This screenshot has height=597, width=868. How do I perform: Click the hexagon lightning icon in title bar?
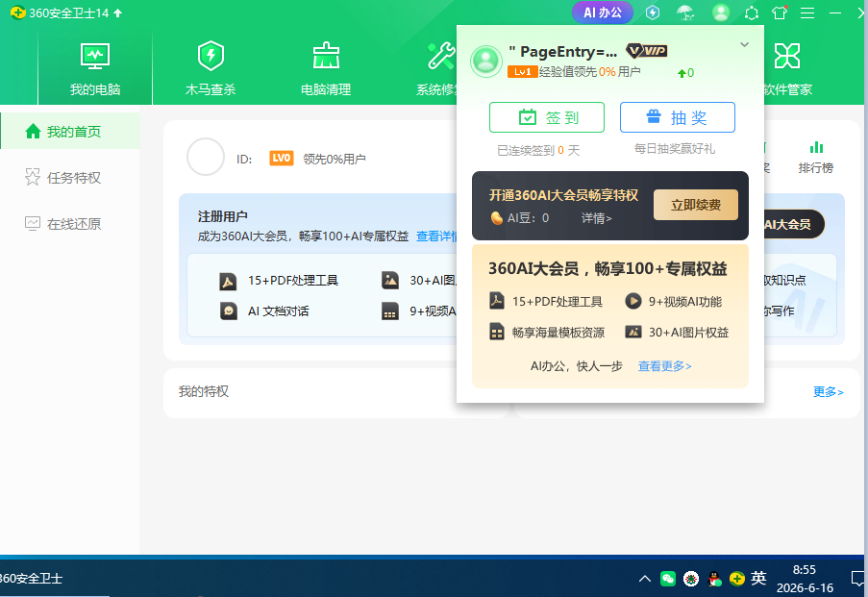[x=653, y=12]
